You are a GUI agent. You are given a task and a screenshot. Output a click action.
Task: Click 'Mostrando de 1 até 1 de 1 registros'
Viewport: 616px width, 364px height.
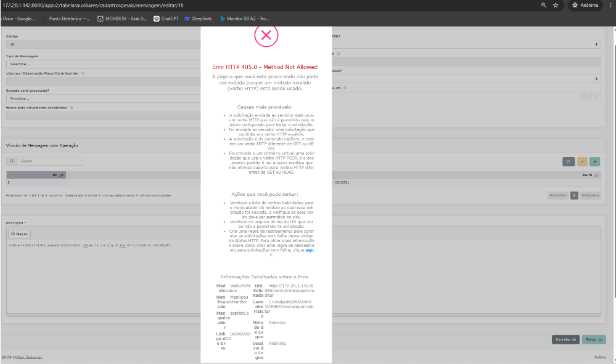click(34, 195)
